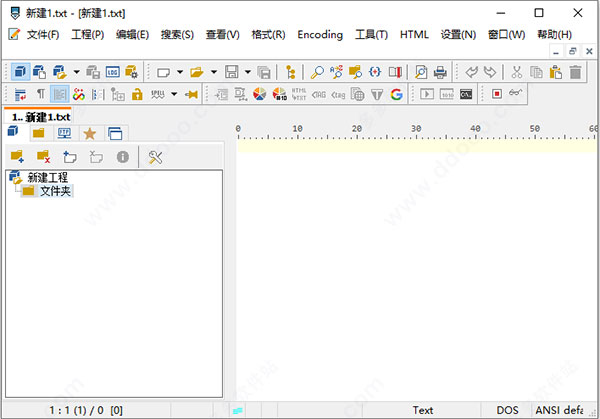The image size is (600, 419).
Task: Open the 编辑(E) menu
Action: (x=132, y=34)
